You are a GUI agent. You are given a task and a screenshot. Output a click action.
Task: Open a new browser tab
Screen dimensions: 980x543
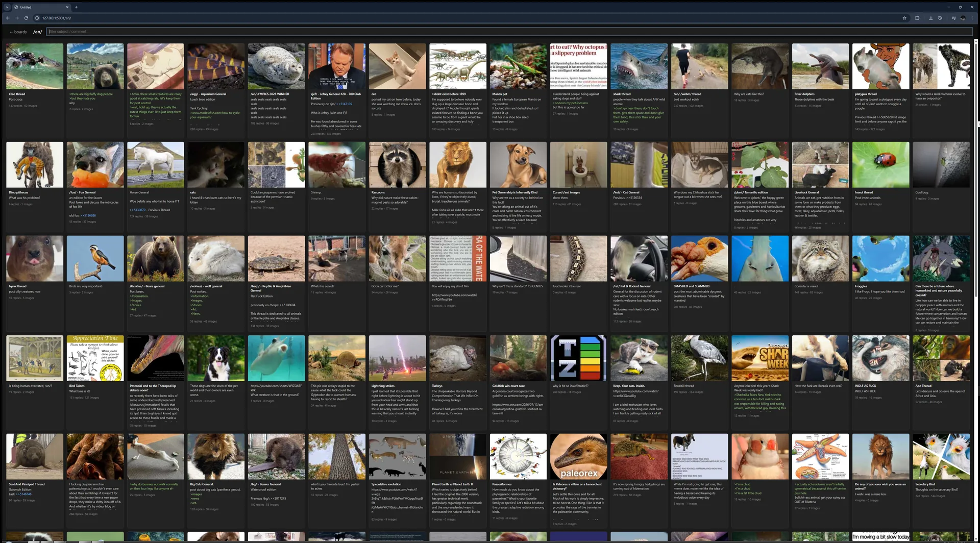pos(76,7)
